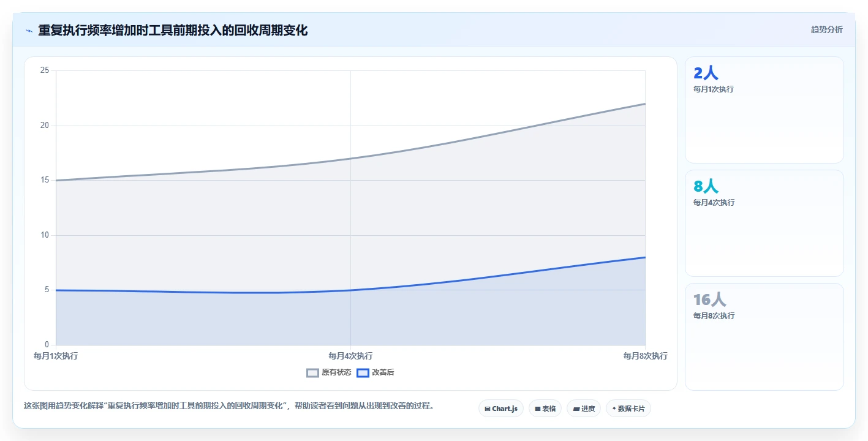Click the x-axis label 每月1次执行
Image resolution: width=868 pixels, height=441 pixels.
click(56, 356)
